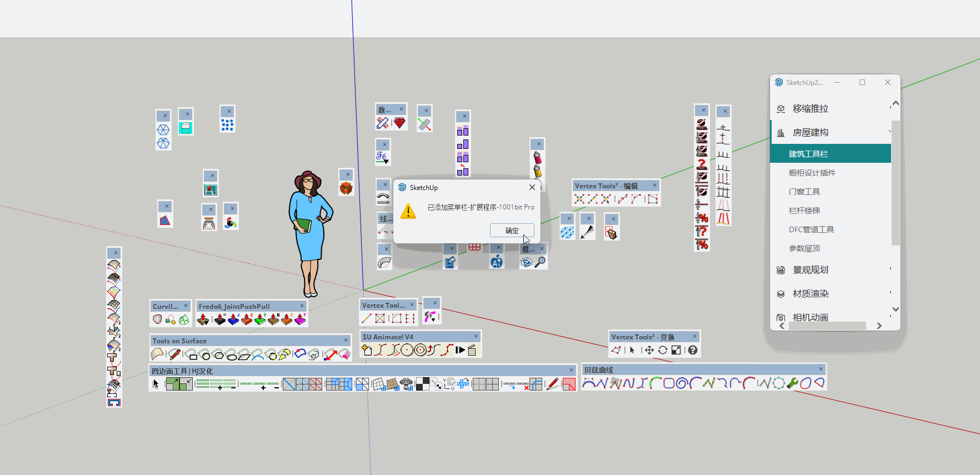Select the rotate tool in Vertex Tools 变换
This screenshot has width=980, height=475.
coord(663,350)
